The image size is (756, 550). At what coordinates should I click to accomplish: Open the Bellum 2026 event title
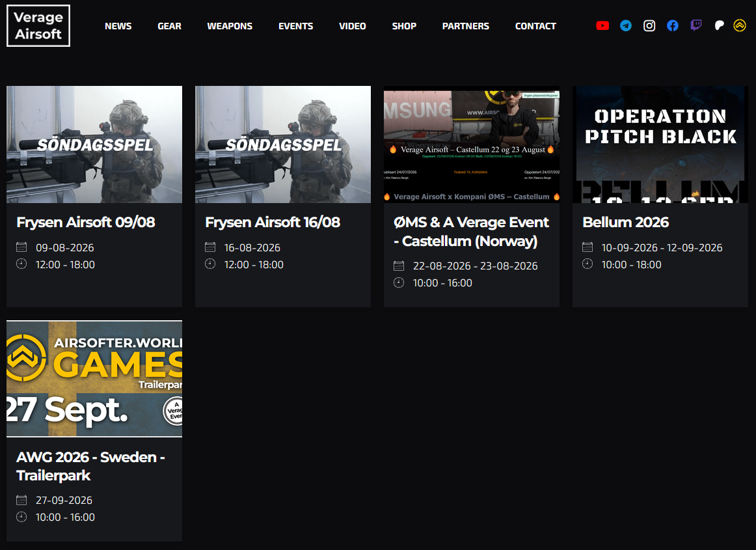(x=626, y=223)
